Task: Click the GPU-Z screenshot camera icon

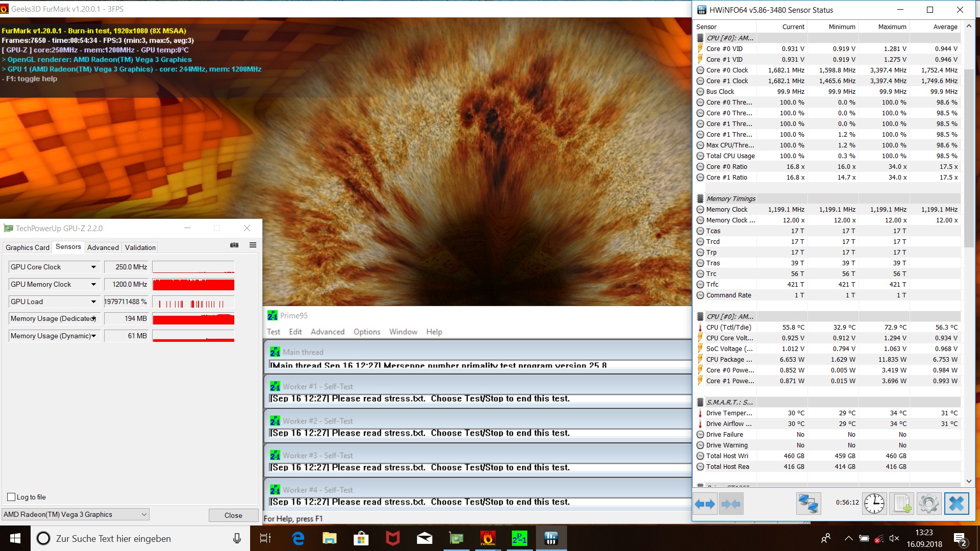Action: (234, 245)
